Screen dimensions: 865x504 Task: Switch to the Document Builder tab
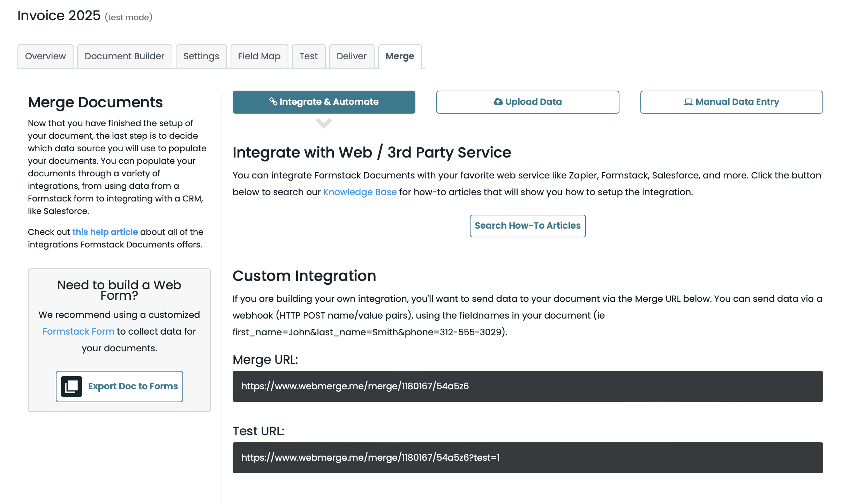pyautogui.click(x=124, y=56)
